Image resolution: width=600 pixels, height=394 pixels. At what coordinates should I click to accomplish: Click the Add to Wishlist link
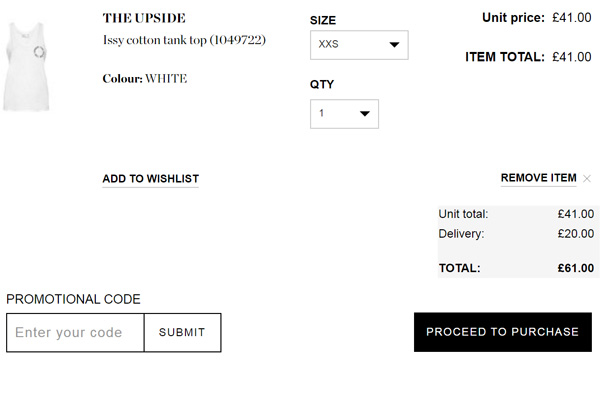(x=150, y=179)
